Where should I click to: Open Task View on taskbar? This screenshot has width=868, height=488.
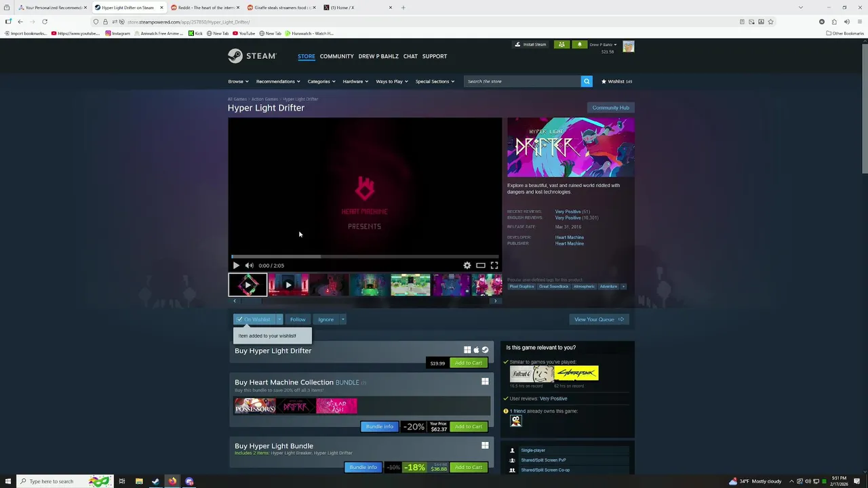pos(122,481)
